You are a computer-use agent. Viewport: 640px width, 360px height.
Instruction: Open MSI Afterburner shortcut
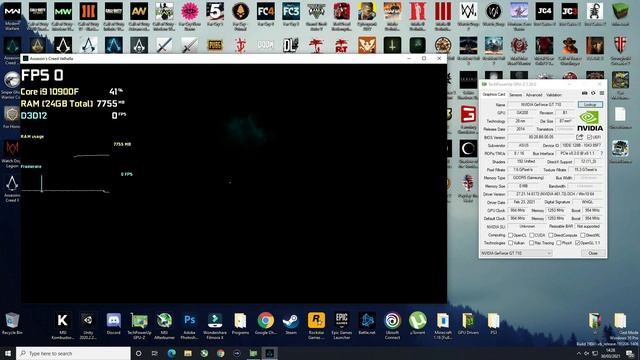pyautogui.click(x=164, y=321)
